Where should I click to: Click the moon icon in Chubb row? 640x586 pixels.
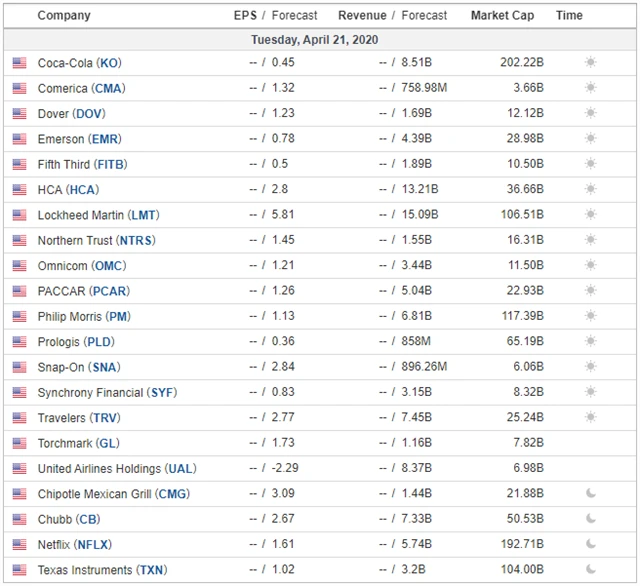[590, 519]
